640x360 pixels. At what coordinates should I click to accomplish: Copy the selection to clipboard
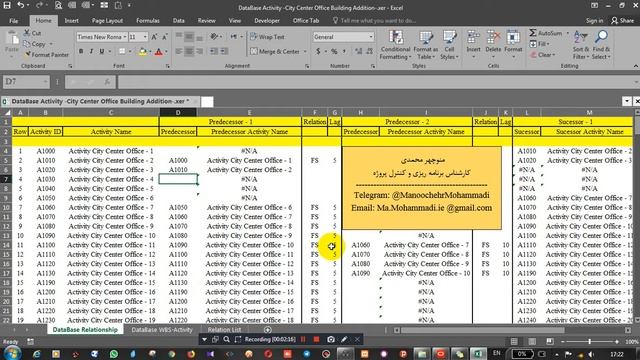[34, 44]
